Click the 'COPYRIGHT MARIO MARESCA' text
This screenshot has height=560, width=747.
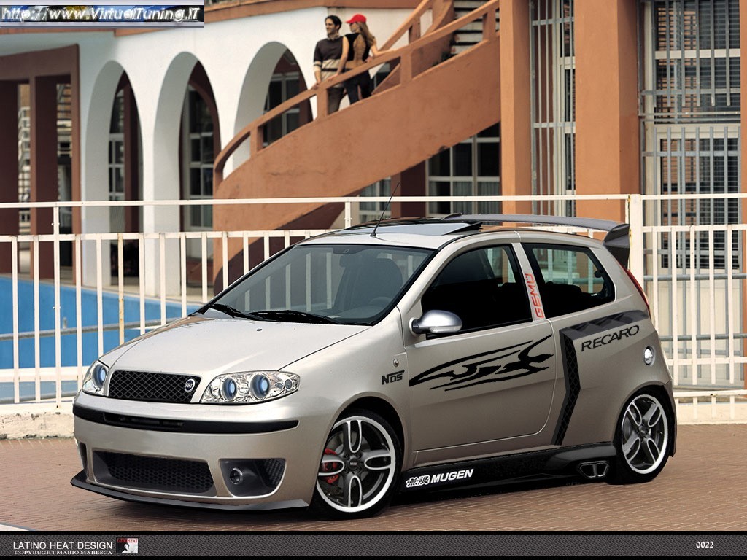coord(63,553)
